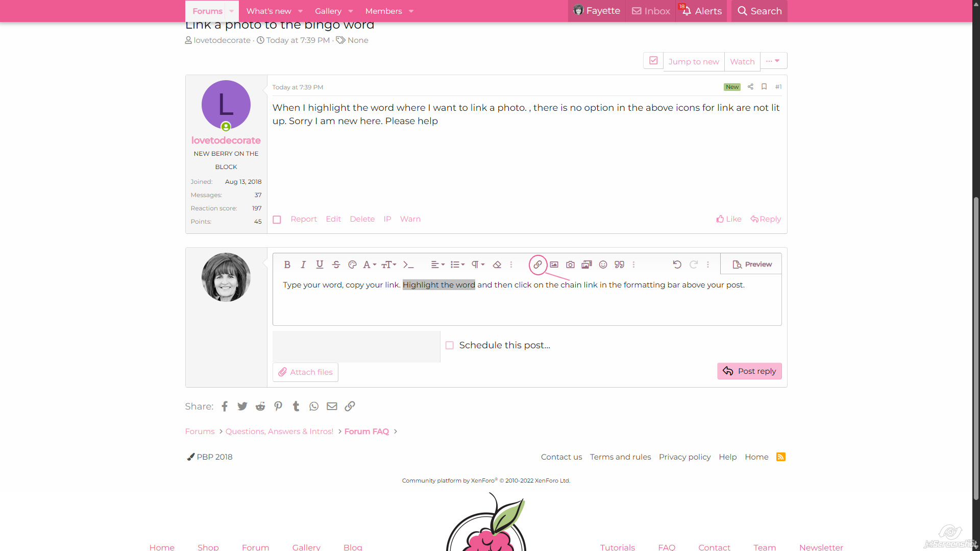Share thread by email
This screenshot has width=980, height=551.
(332, 406)
